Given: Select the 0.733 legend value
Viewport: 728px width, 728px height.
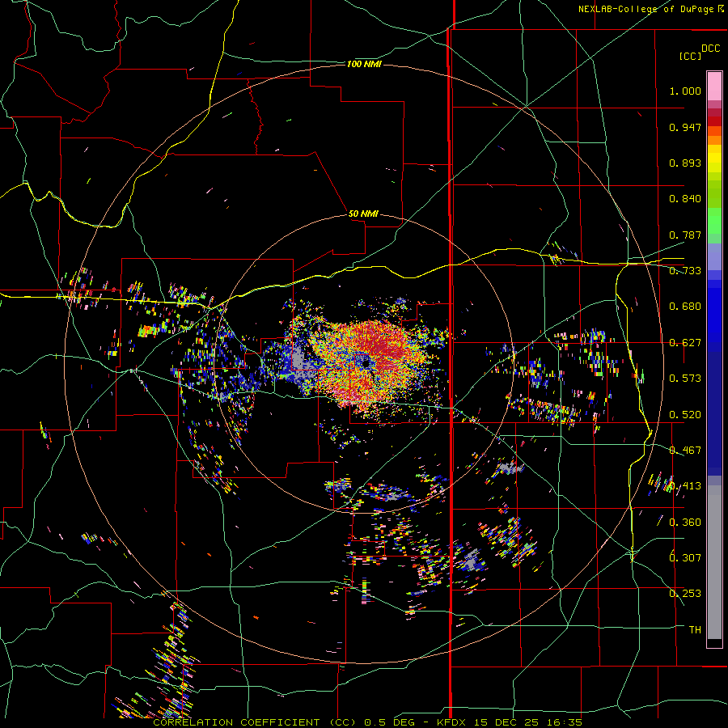Looking at the screenshot, I should click(x=685, y=271).
